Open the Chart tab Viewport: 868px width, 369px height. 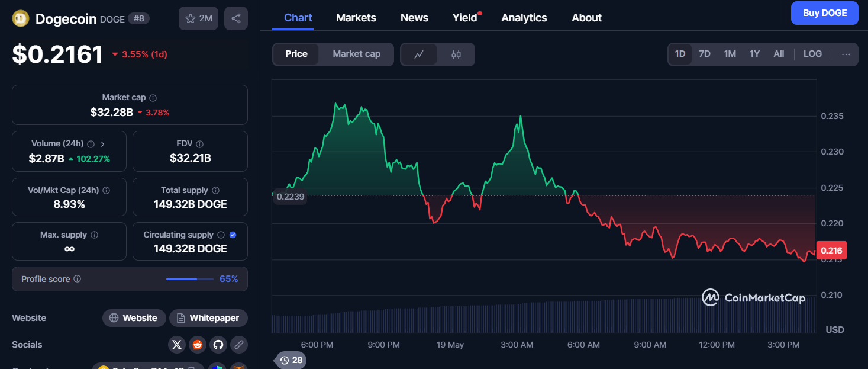click(x=298, y=18)
